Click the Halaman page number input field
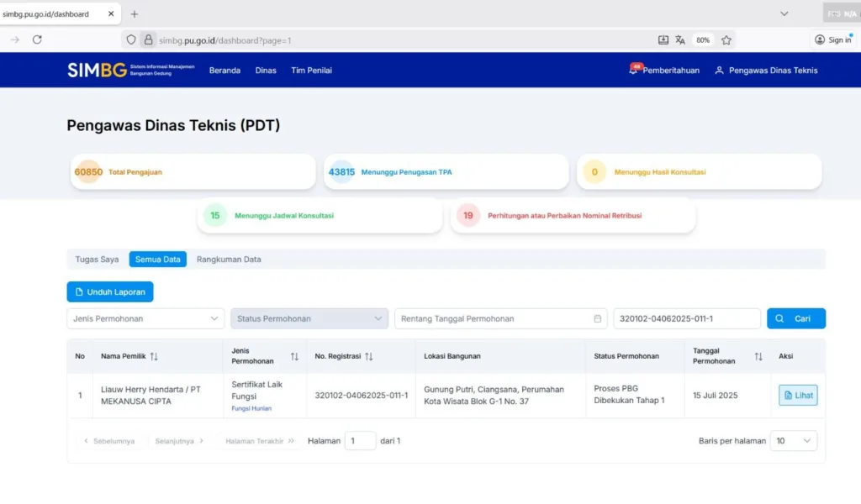This screenshot has height=504, width=861. (x=360, y=441)
